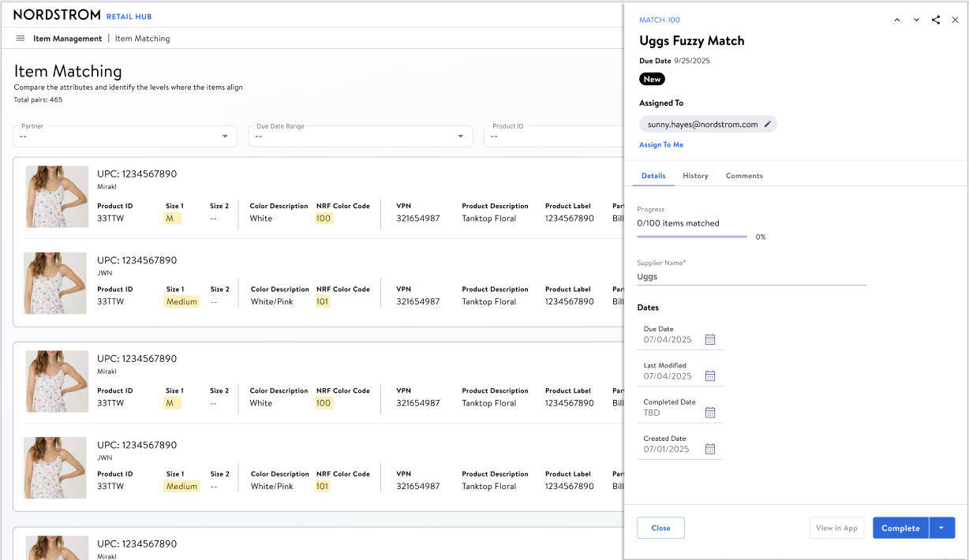Open the Last Modified calendar picker
Screen dimensions: 969x560
[x=710, y=375]
